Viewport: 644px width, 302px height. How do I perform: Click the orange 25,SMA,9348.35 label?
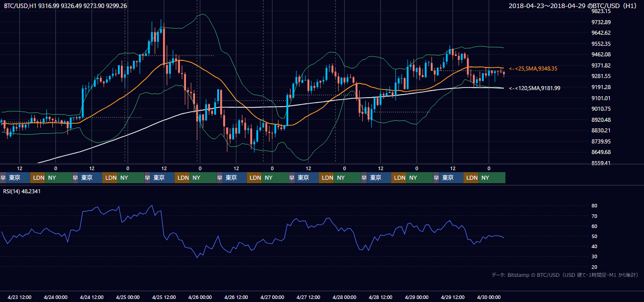(533, 68)
